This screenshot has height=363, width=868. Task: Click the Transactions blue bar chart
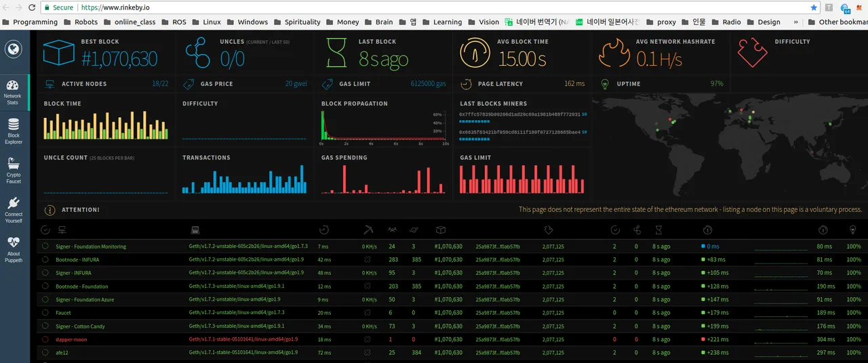(244, 180)
